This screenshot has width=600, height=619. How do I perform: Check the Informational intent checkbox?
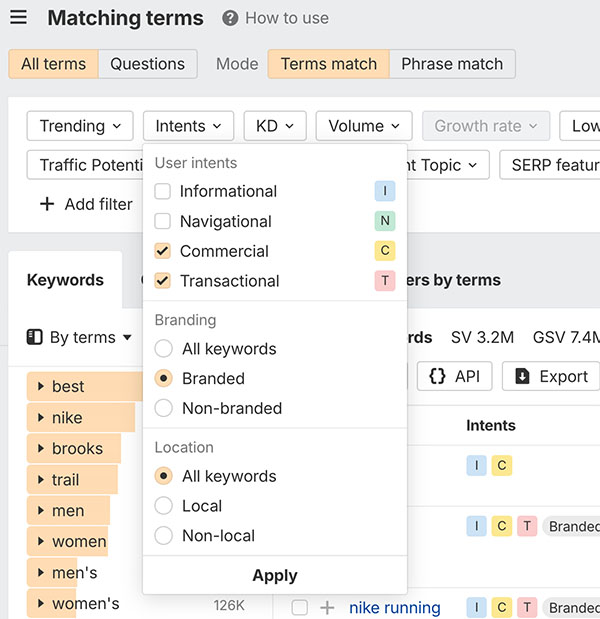(x=163, y=191)
